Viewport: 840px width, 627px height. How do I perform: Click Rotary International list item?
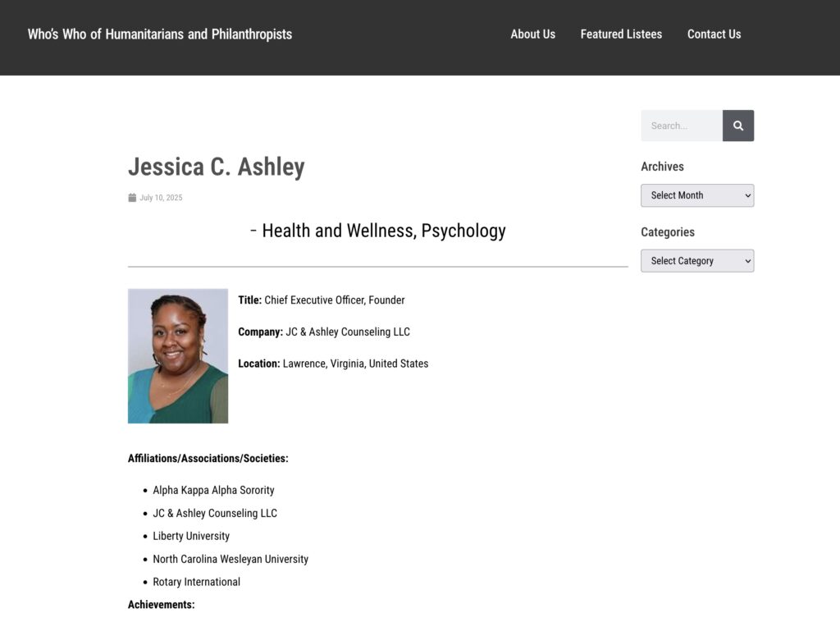(196, 582)
